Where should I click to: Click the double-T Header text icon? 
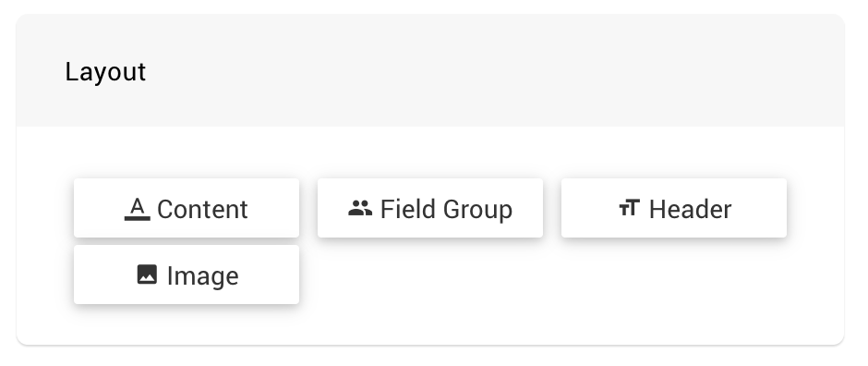click(630, 208)
